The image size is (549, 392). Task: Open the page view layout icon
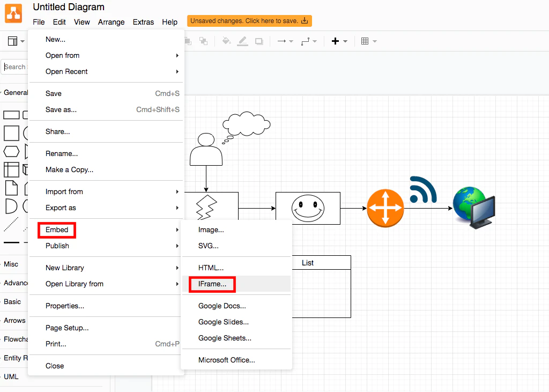13,41
